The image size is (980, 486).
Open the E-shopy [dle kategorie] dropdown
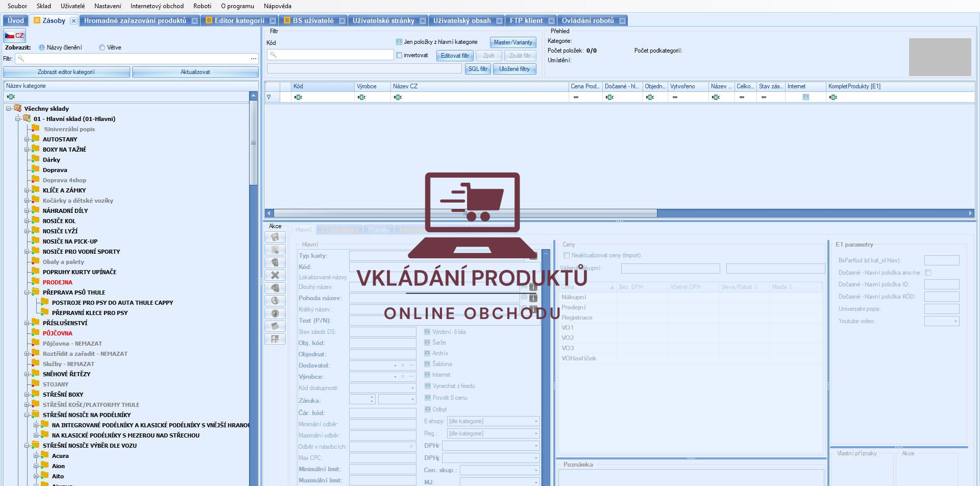click(x=536, y=421)
